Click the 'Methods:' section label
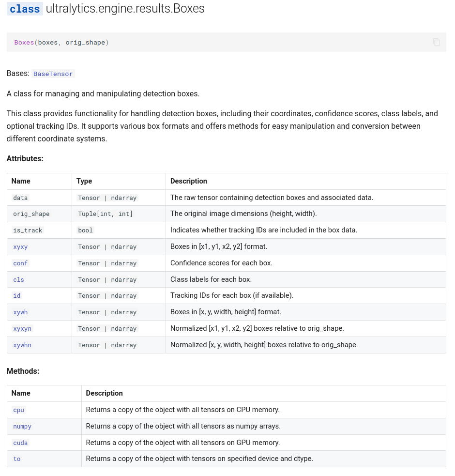Viewport: 455px width, 476px height. pos(23,371)
